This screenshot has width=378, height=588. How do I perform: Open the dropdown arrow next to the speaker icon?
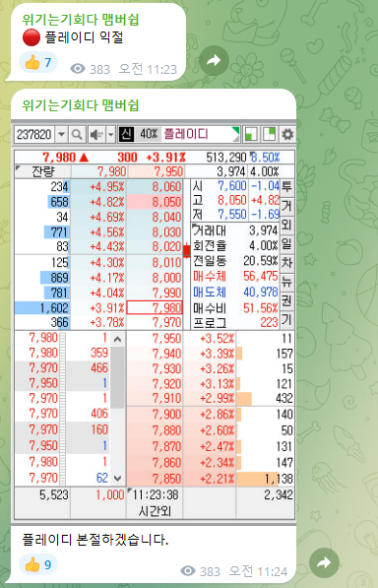point(110,134)
